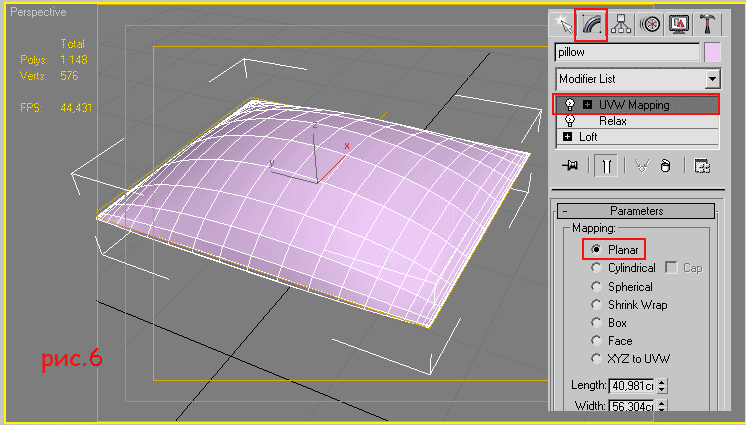
Task: Toggle Show End Result button
Action: coord(605,166)
